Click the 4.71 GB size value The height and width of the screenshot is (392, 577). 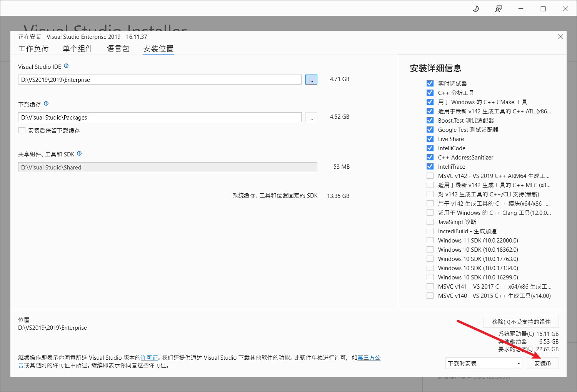340,79
